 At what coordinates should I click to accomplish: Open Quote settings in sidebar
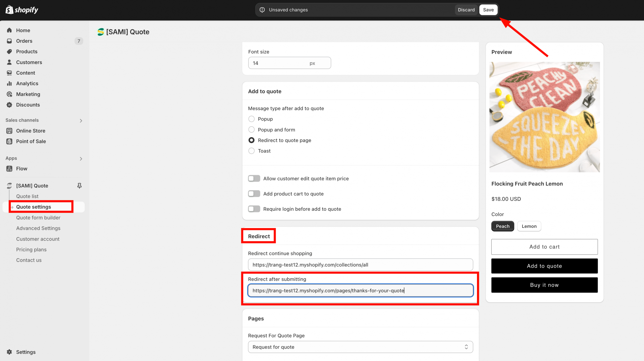pyautogui.click(x=33, y=207)
